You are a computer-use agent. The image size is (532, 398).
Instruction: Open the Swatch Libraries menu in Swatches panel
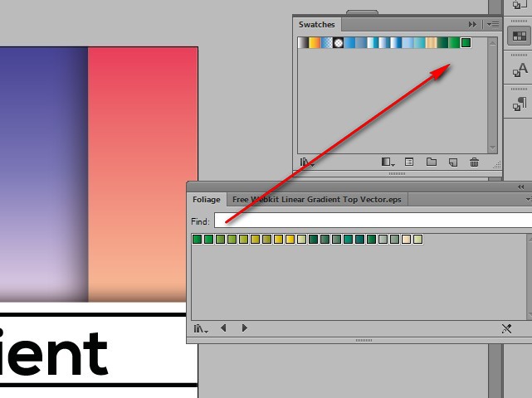(307, 163)
